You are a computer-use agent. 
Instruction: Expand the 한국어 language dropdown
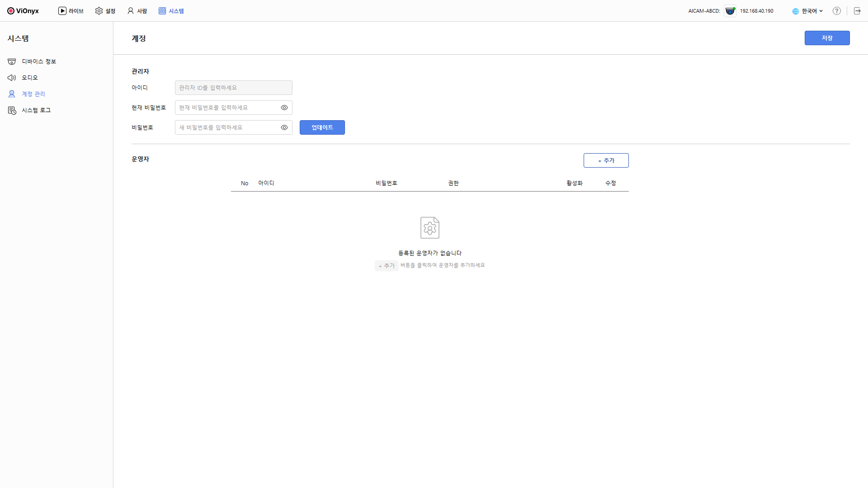coord(808,11)
